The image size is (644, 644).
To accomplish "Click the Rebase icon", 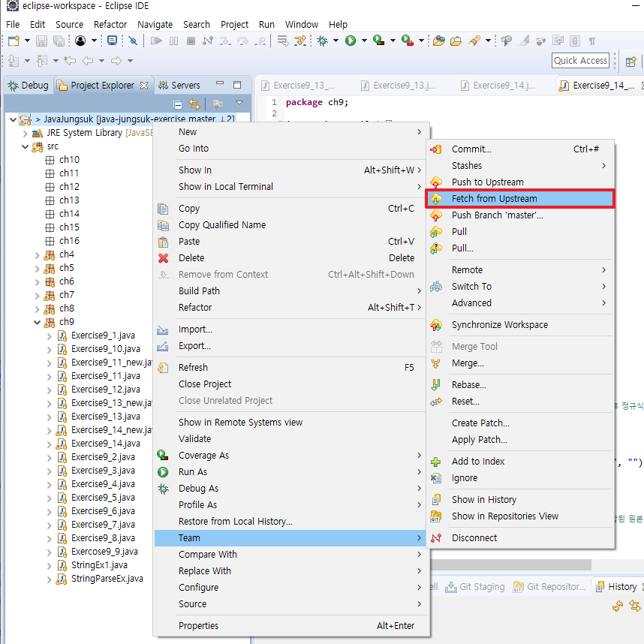I will pyautogui.click(x=436, y=385).
